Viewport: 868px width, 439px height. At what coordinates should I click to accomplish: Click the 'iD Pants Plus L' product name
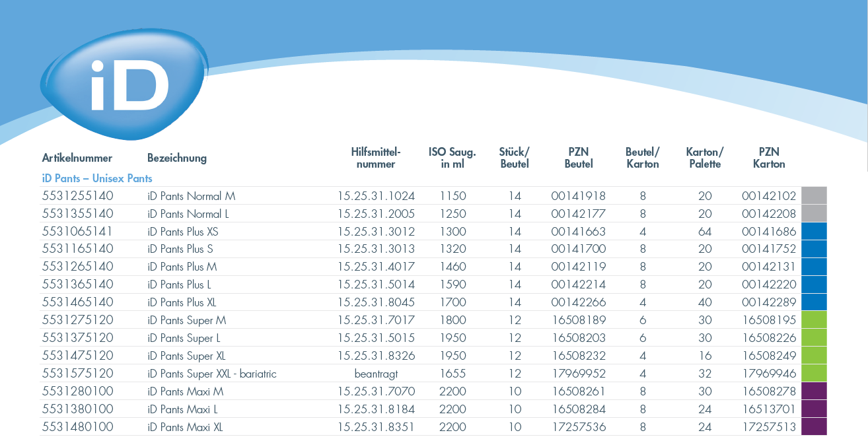click(x=180, y=285)
